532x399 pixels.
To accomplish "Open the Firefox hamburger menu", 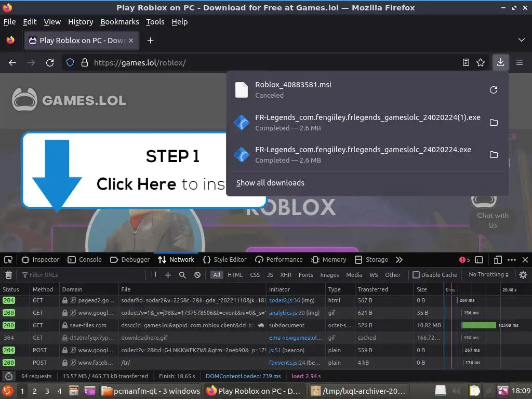I will coord(520,62).
